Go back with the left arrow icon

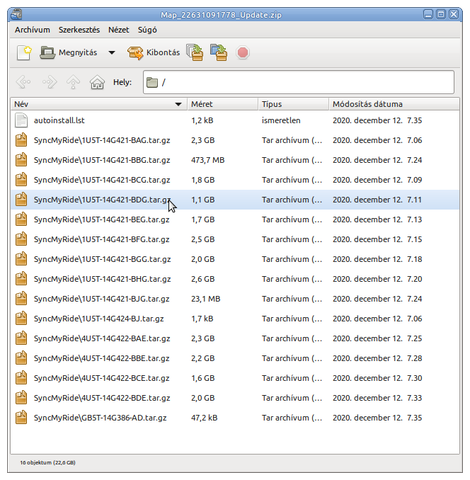[x=24, y=82]
